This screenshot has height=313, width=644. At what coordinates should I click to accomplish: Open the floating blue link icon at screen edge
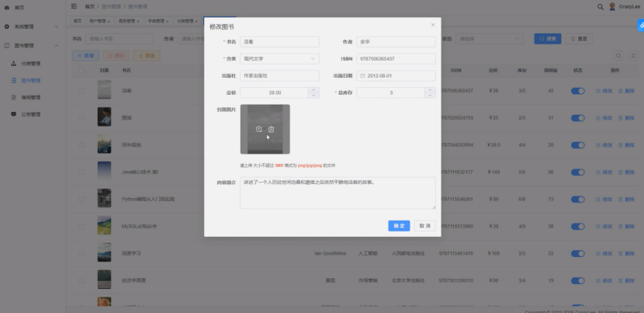(x=641, y=25)
